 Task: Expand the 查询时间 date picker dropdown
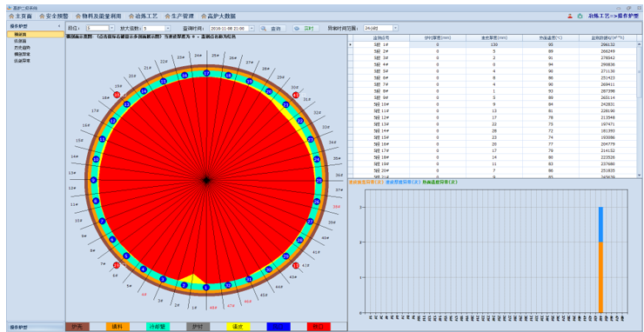pos(252,29)
